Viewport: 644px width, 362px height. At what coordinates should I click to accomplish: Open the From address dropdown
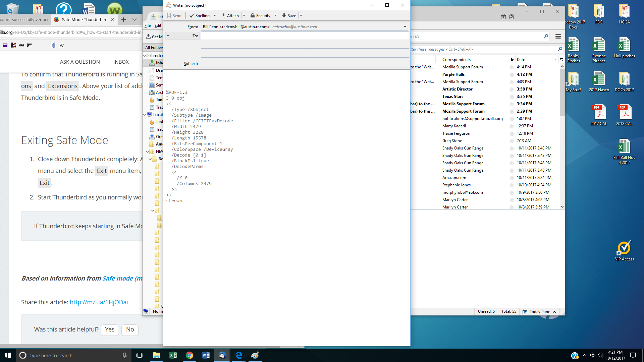click(x=405, y=26)
